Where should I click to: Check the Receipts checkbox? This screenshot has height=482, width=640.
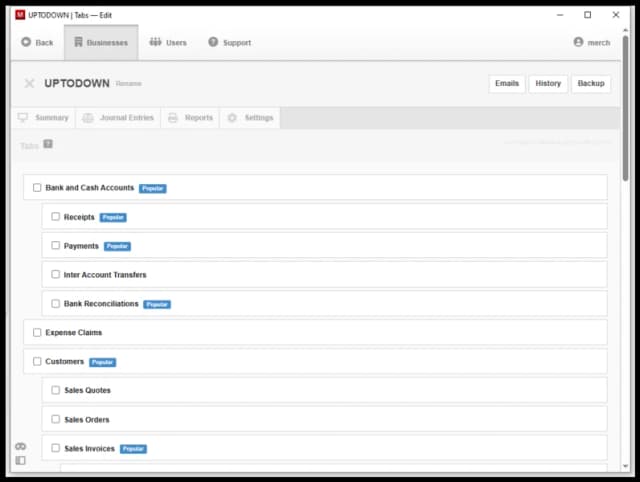coord(56,217)
